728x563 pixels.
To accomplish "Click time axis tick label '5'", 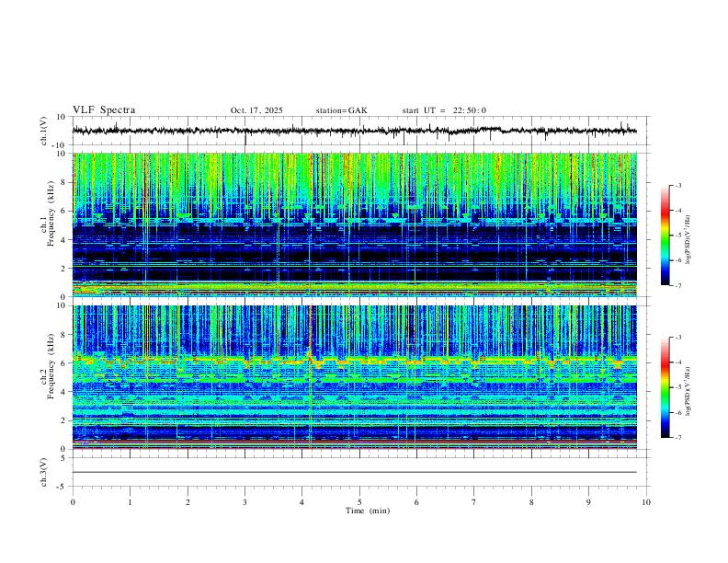I will click(359, 502).
